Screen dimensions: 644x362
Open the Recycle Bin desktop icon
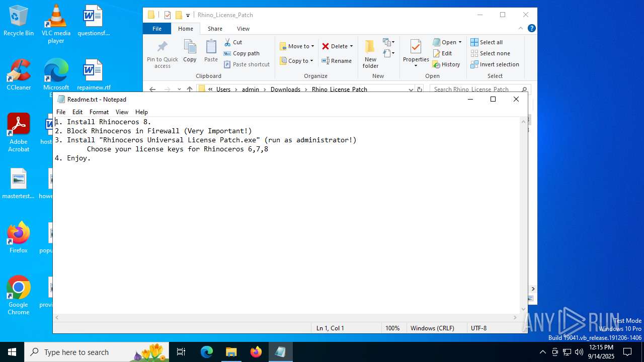[x=19, y=21]
